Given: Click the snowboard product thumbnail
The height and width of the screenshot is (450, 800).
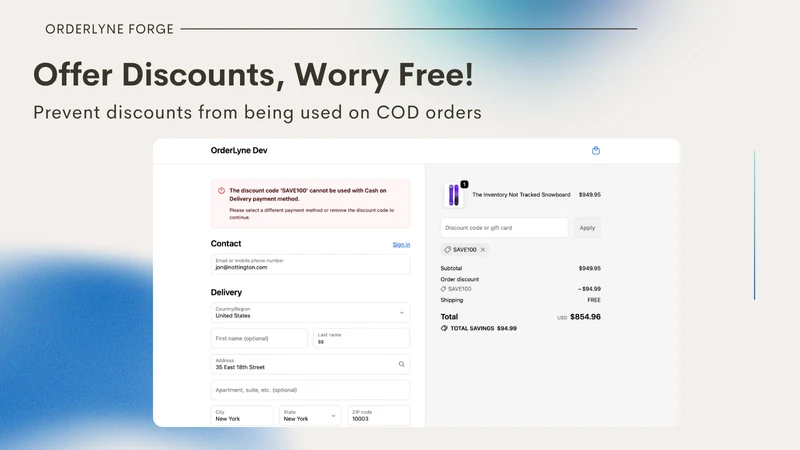Looking at the screenshot, I should tap(454, 195).
